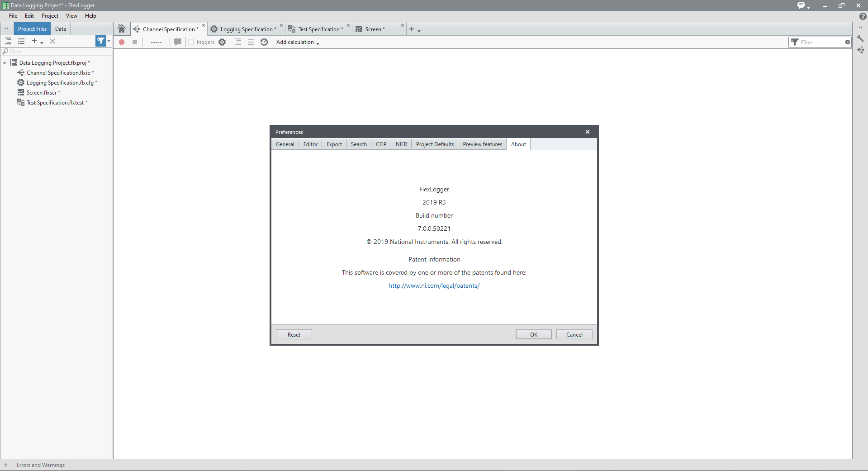This screenshot has width=868, height=471.
Task: Open trigger settings gear icon
Action: click(x=222, y=42)
